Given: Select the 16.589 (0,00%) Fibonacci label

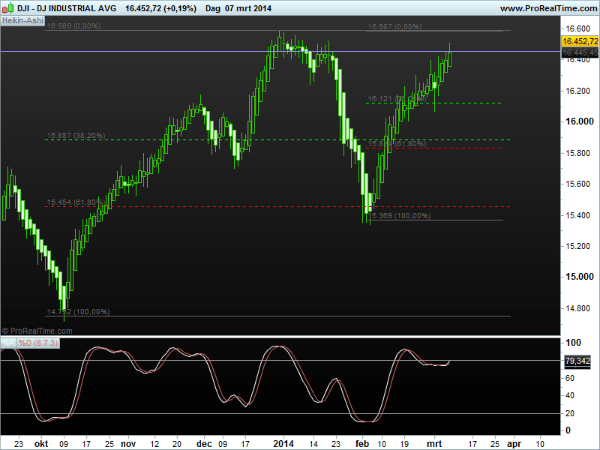Looking at the screenshot, I should (x=74, y=26).
